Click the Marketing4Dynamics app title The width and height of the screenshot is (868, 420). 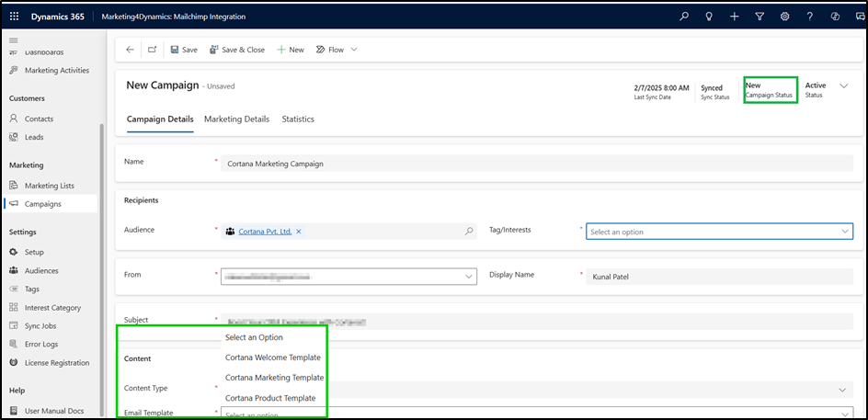pyautogui.click(x=174, y=17)
